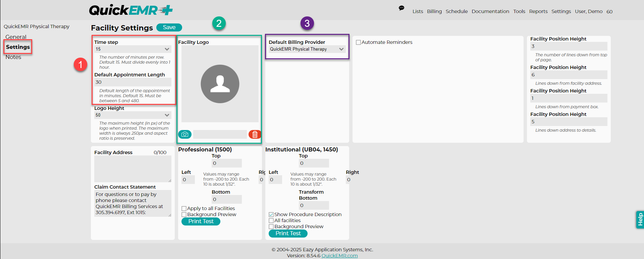Viewport: 644px width, 259px height.
Task: Click the lines down from top field
Action: (569, 46)
